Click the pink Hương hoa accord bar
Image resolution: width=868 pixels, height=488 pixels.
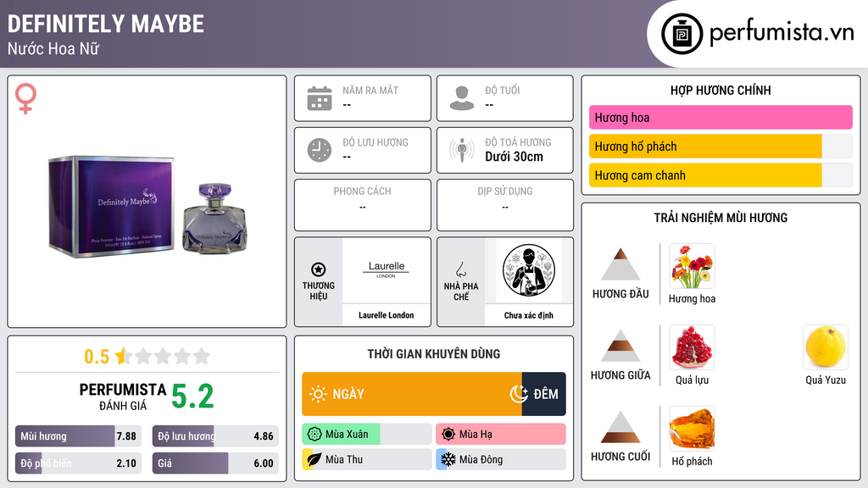[721, 117]
